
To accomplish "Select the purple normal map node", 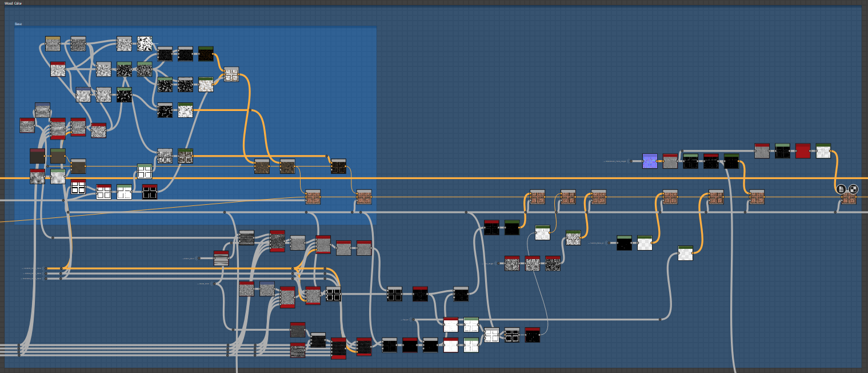I will 650,161.
